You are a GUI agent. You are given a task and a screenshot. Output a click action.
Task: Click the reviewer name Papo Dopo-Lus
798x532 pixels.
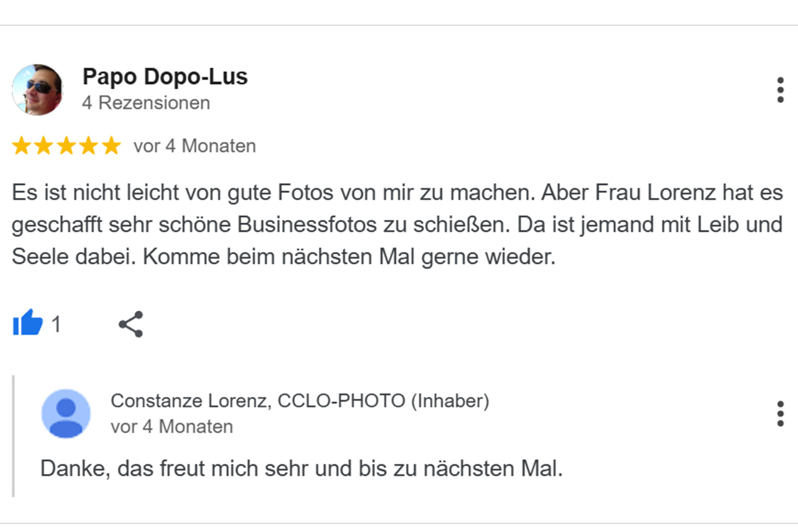pyautogui.click(x=165, y=77)
